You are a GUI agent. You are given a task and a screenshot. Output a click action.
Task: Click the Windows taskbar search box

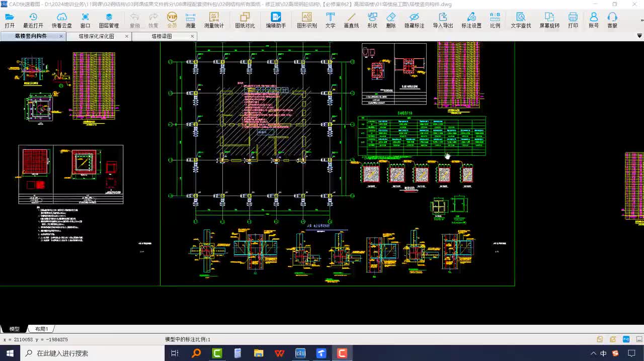coord(93,353)
